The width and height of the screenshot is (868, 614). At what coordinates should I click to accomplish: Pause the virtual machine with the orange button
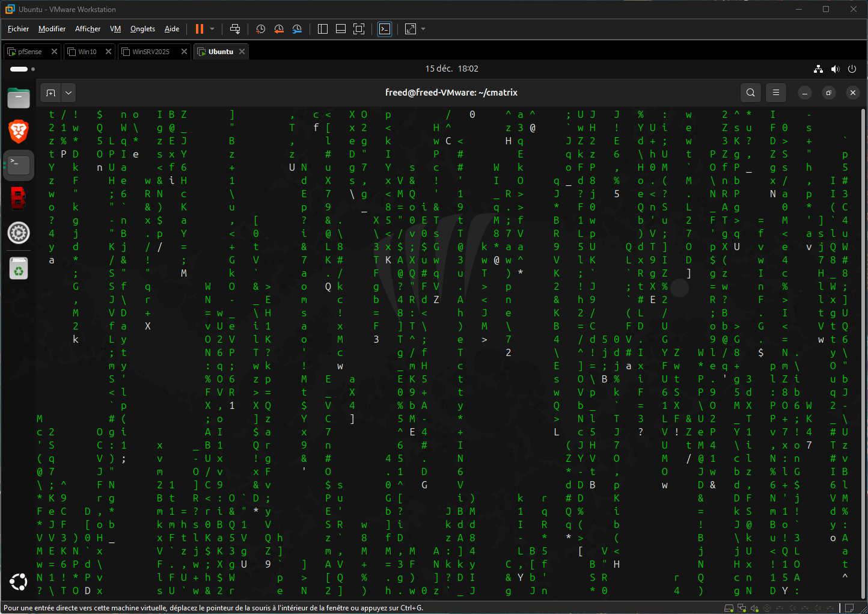[199, 29]
